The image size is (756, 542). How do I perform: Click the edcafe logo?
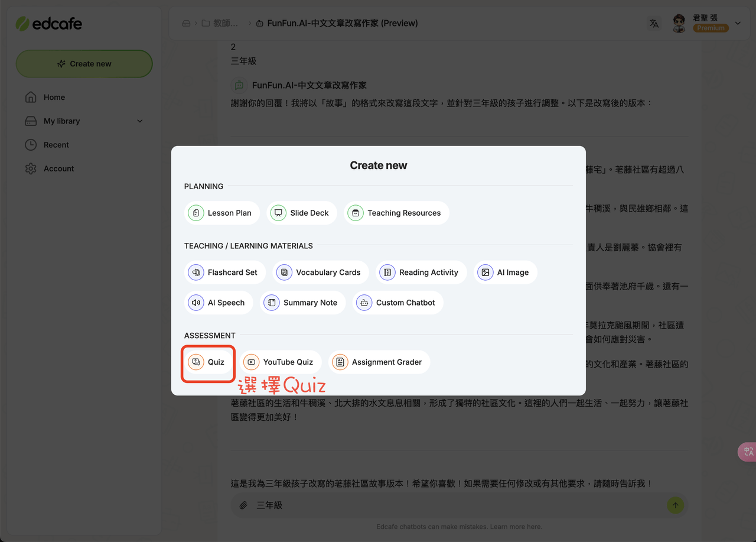(x=48, y=24)
